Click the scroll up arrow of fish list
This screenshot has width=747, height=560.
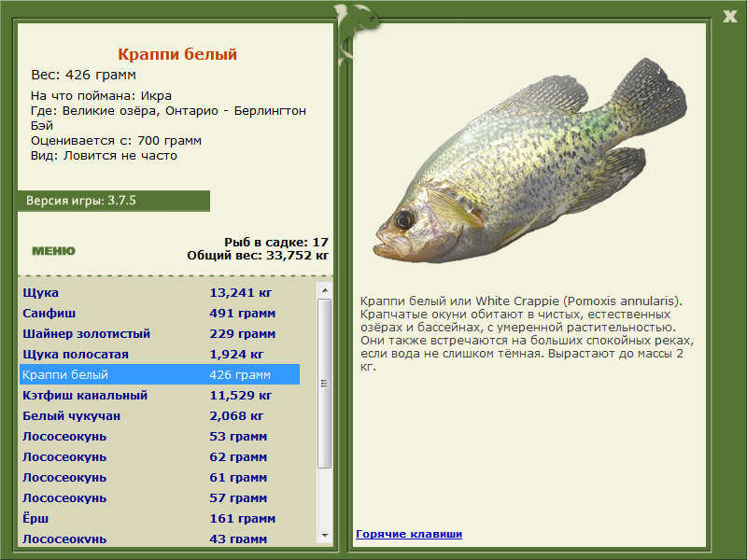[x=325, y=290]
